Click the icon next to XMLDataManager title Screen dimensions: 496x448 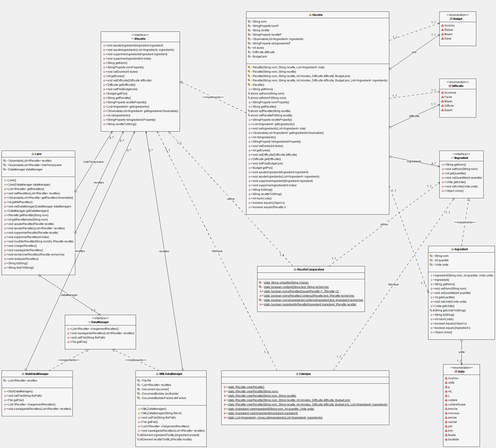coord(157,374)
